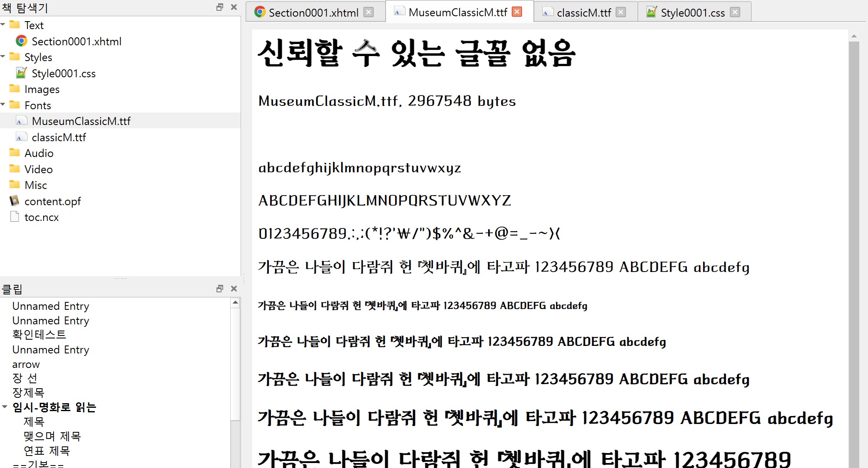Close the book browser panel

(234, 7)
